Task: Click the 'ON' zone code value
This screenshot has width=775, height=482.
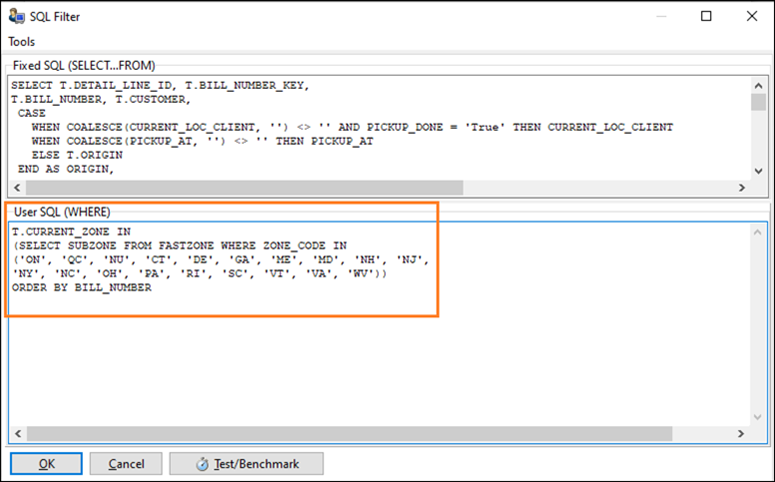Action: pyautogui.click(x=33, y=259)
